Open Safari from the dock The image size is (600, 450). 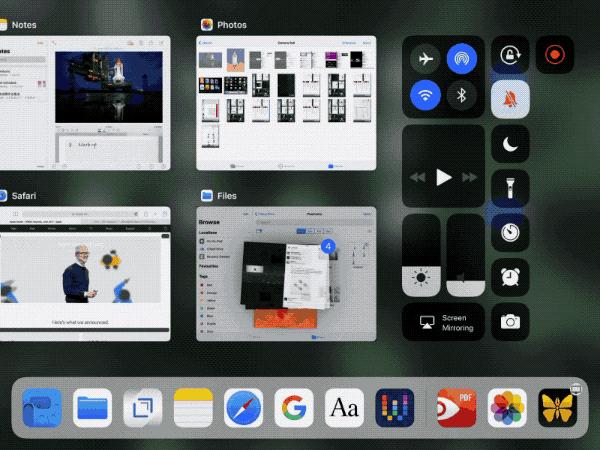[x=243, y=408]
